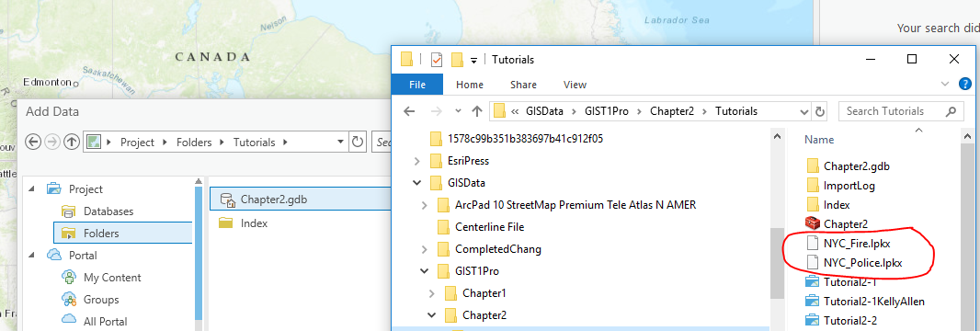Click Tutorials in Add Data breadcrumb
Screen dimensions: 980x331
pos(254,143)
